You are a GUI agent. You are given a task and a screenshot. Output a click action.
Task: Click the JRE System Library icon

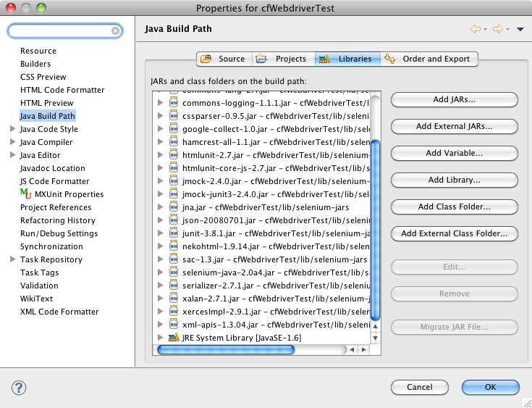(x=174, y=338)
